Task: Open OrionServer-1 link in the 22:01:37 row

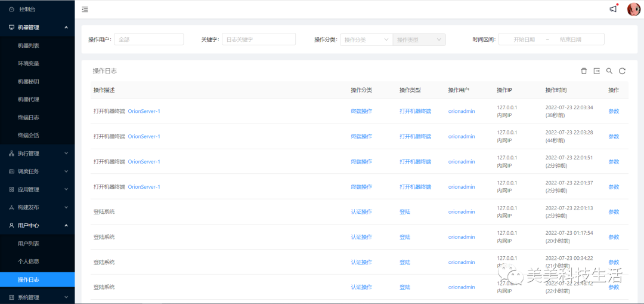Action: click(144, 187)
